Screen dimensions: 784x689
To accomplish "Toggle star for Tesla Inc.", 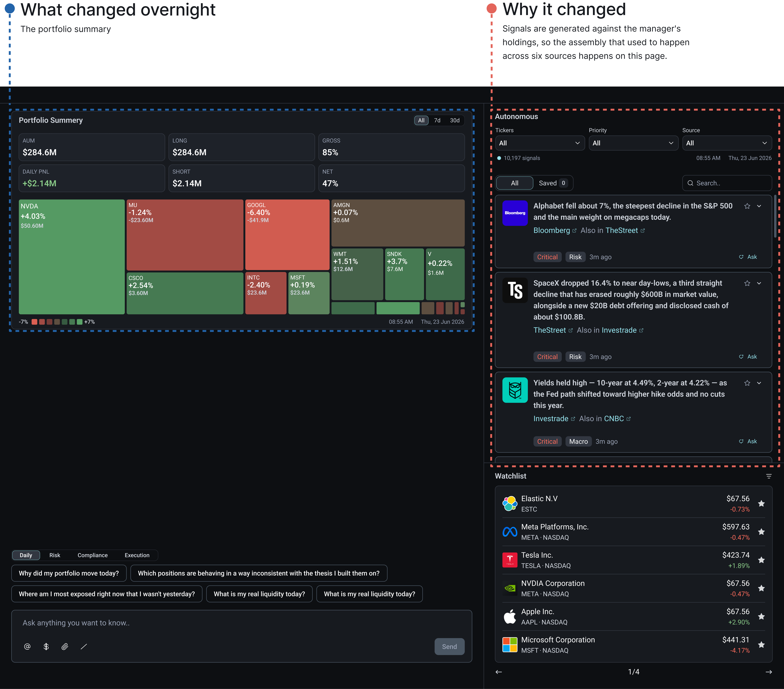I will 761,560.
